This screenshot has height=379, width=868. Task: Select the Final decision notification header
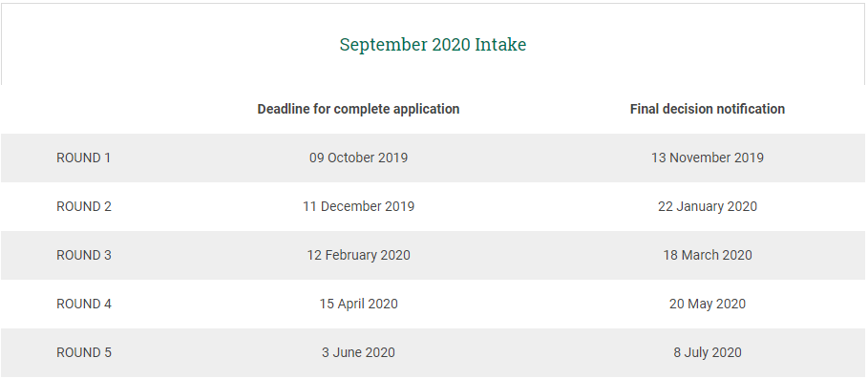(x=707, y=109)
